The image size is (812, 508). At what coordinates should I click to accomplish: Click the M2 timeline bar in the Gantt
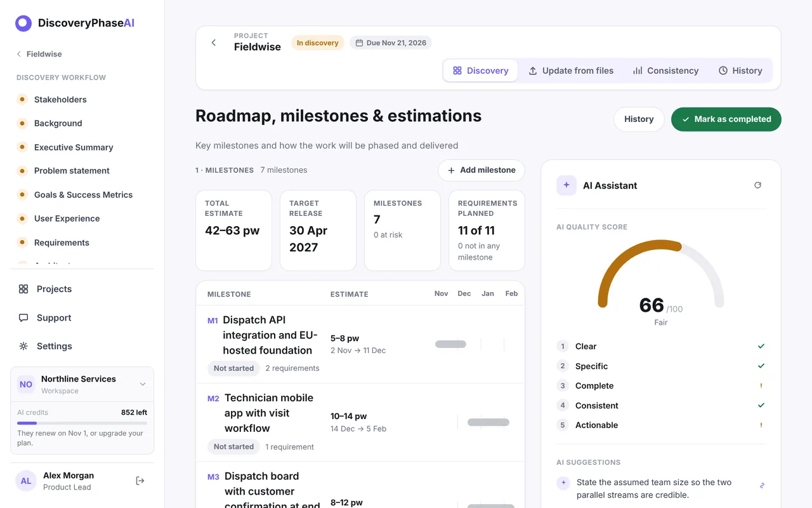[x=488, y=422]
